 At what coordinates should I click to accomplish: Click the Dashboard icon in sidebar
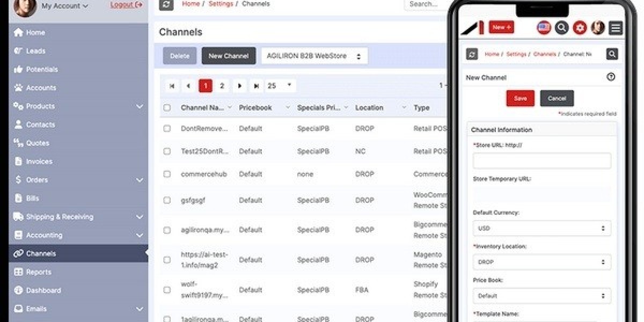(18, 290)
